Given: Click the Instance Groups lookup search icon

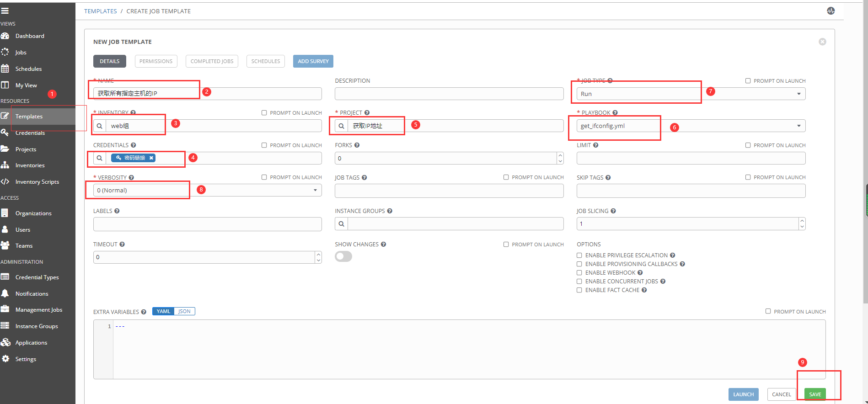Looking at the screenshot, I should point(341,224).
